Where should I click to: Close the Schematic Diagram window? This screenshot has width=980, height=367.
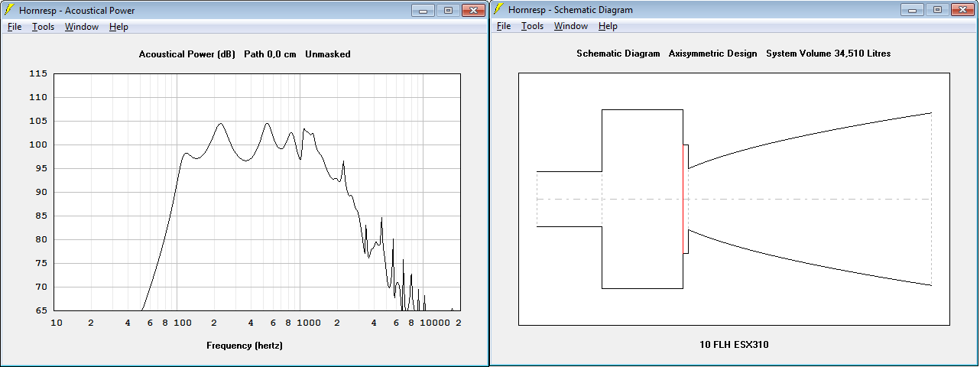(x=962, y=10)
